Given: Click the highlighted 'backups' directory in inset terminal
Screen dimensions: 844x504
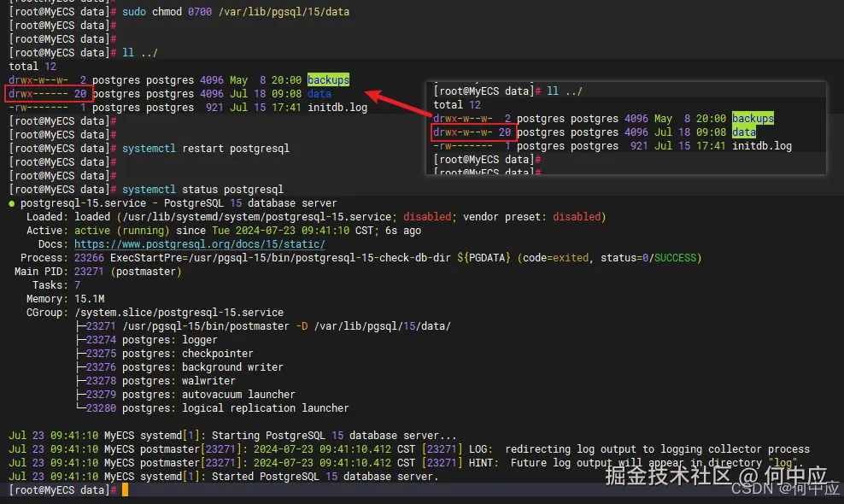Looking at the screenshot, I should pyautogui.click(x=753, y=119).
